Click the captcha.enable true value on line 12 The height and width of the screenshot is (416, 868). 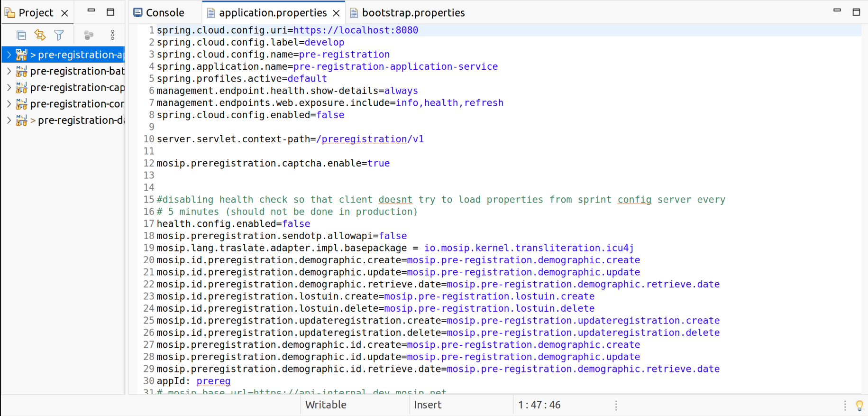[x=379, y=164]
